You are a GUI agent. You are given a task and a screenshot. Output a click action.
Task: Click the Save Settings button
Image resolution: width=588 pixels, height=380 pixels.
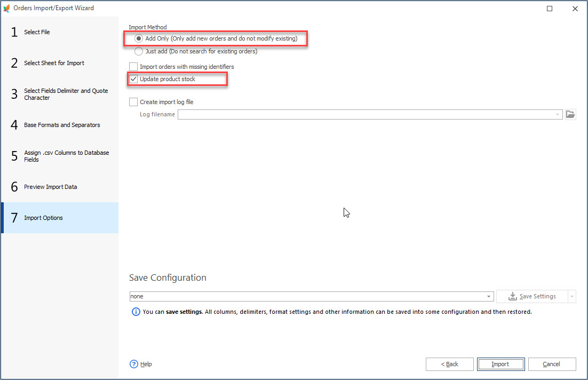[x=532, y=296]
